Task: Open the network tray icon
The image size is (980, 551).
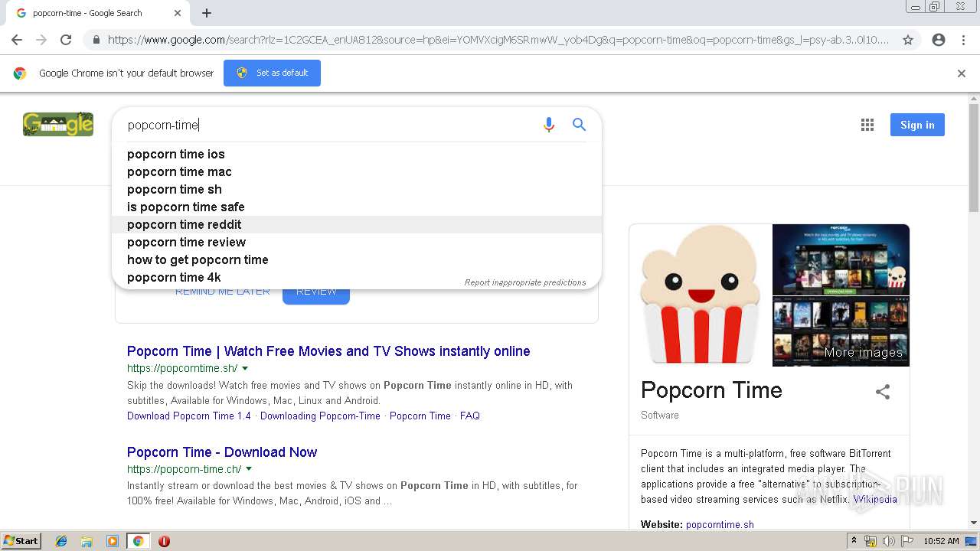Action: [871, 541]
